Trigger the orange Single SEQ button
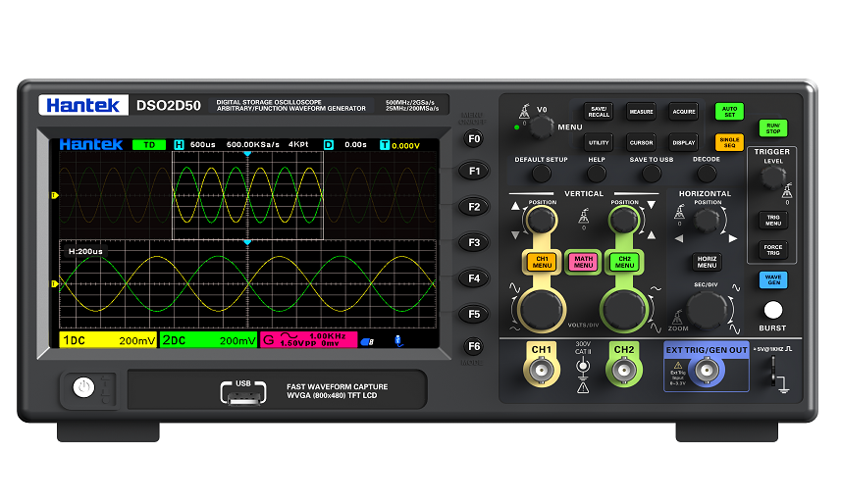Image resolution: width=841 pixels, height=504 pixels. coord(729,142)
